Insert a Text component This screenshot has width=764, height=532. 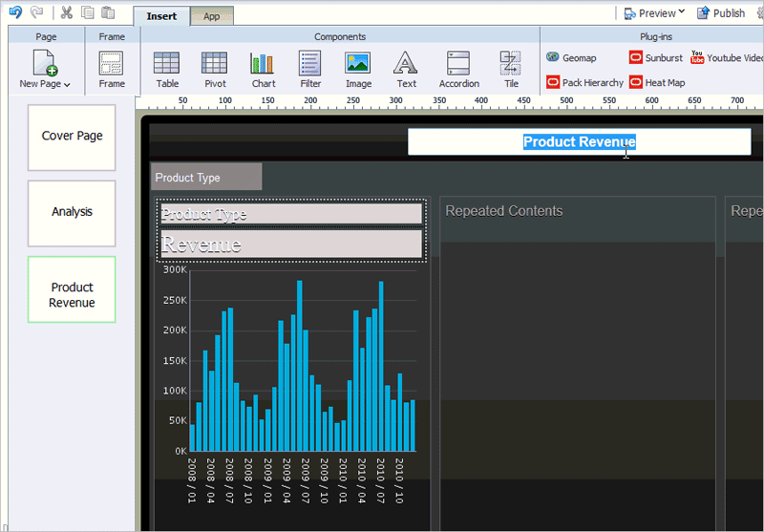point(406,70)
